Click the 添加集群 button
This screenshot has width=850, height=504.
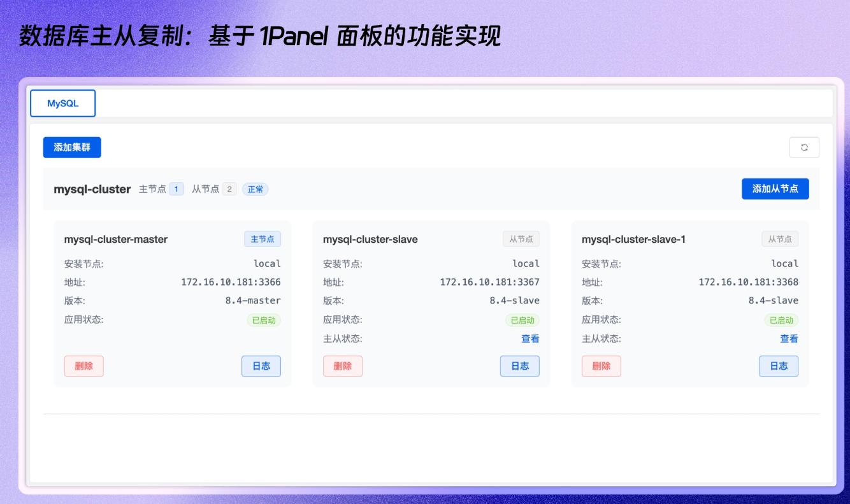coord(72,147)
